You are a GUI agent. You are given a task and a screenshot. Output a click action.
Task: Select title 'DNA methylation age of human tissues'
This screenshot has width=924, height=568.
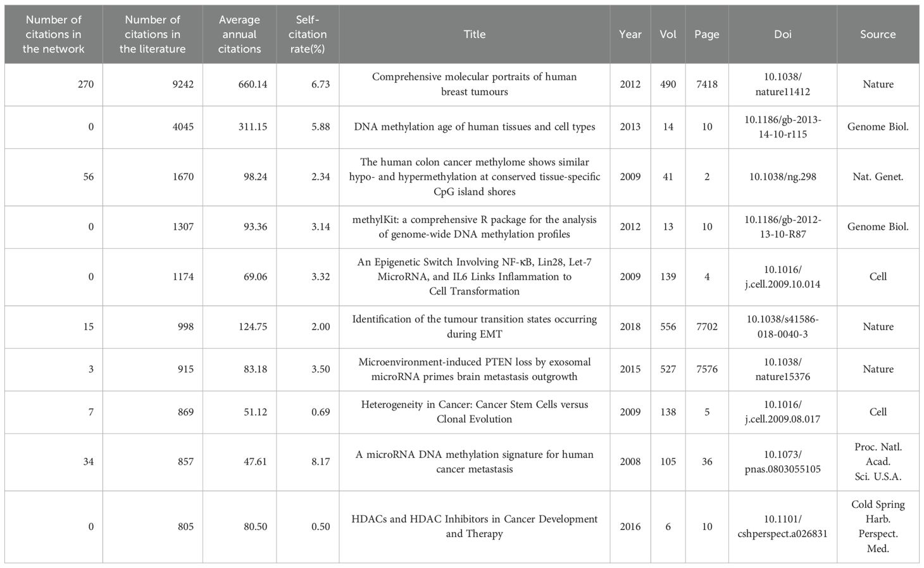(x=475, y=127)
